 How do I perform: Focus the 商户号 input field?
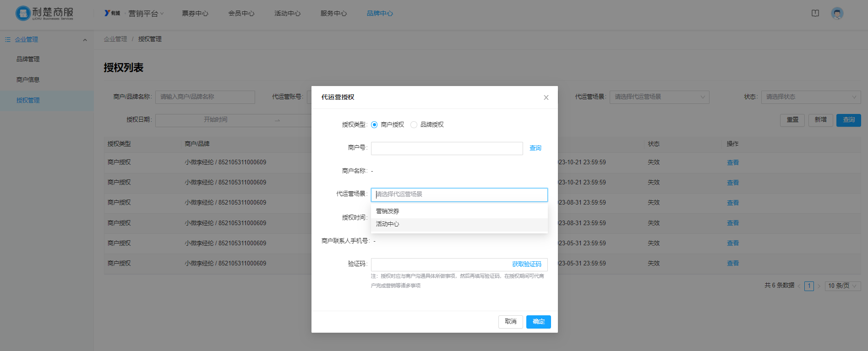(x=447, y=148)
